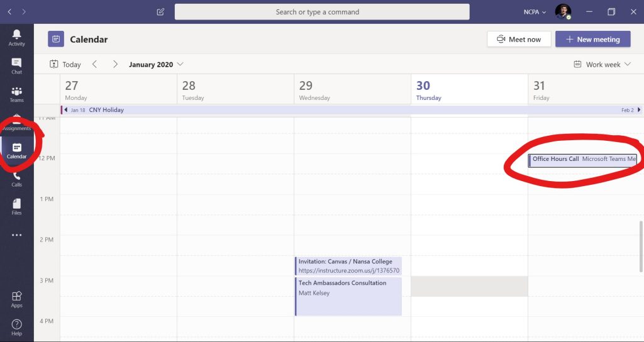The image size is (644, 342).
Task: Select Tuesday 28 day header
Action: 235,90
